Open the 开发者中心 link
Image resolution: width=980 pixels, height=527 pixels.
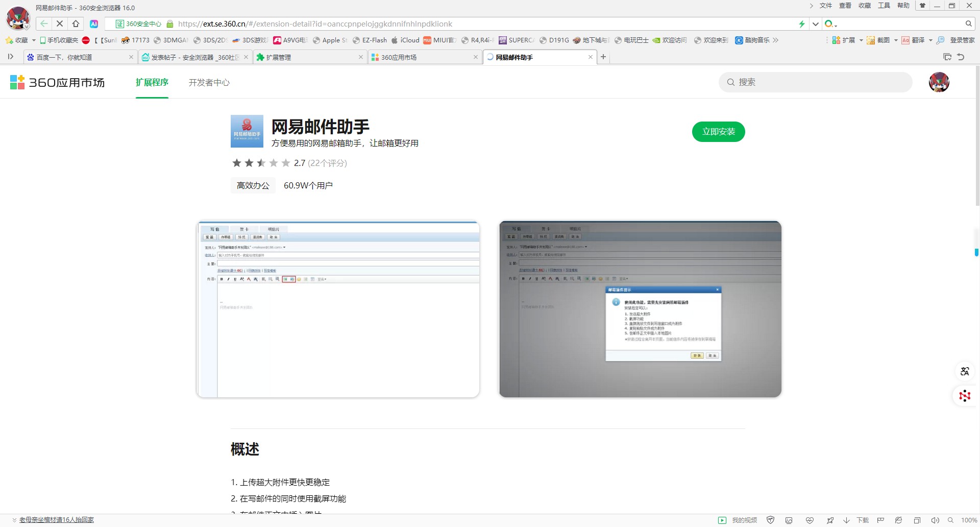point(209,82)
